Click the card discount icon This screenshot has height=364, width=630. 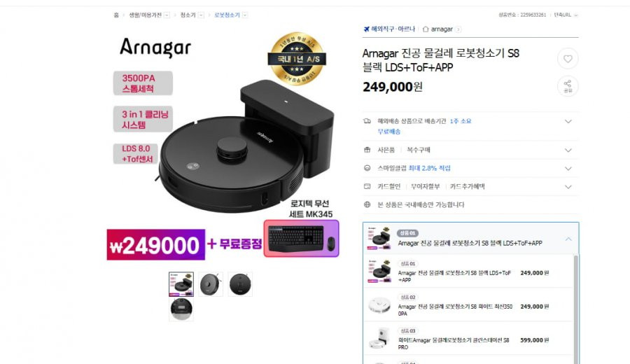367,186
